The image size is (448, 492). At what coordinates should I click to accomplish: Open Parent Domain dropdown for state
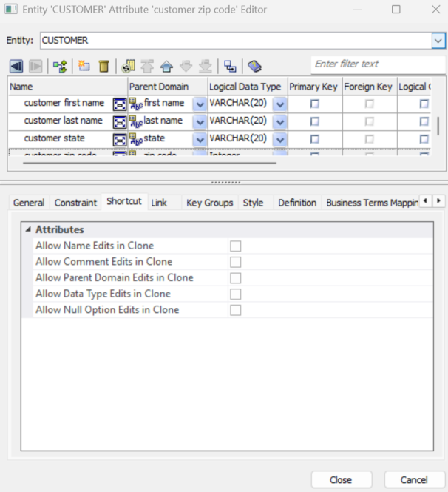[x=200, y=139]
